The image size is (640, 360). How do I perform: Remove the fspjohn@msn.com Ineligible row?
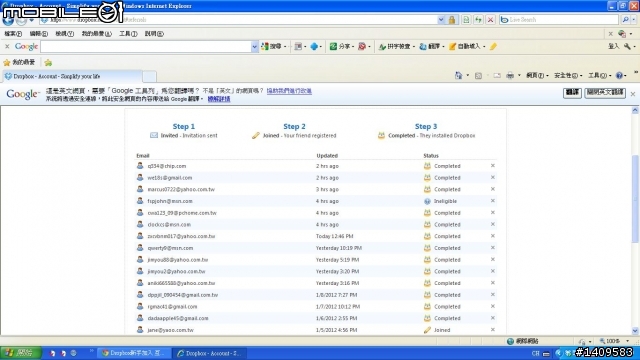pos(493,201)
